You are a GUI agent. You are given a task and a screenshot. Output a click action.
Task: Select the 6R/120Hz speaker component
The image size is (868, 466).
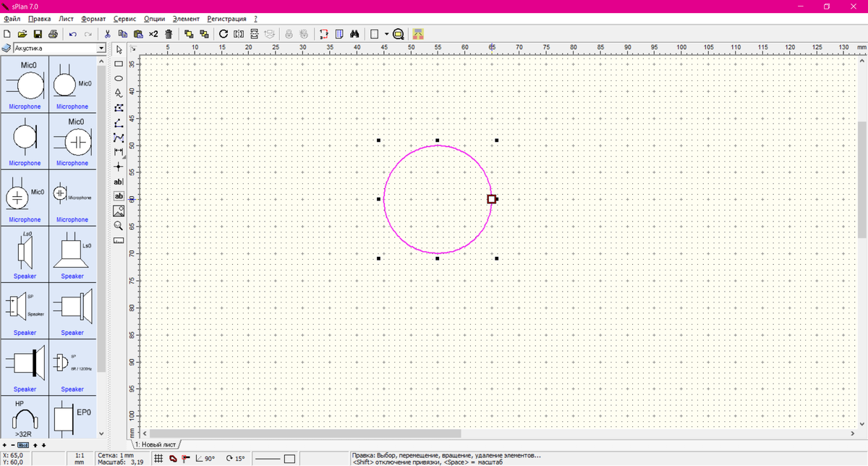click(x=72, y=366)
